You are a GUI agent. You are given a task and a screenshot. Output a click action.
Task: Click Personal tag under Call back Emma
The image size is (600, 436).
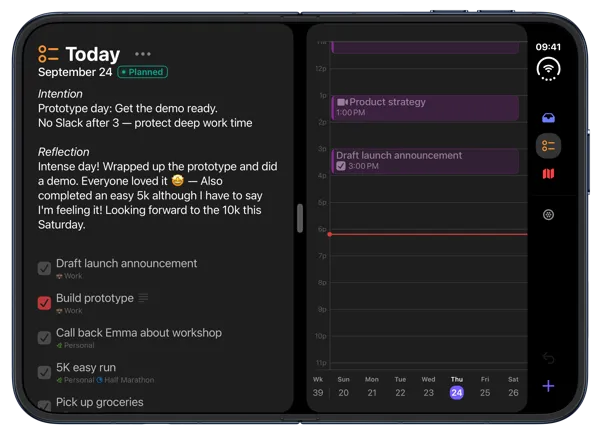pyautogui.click(x=75, y=345)
